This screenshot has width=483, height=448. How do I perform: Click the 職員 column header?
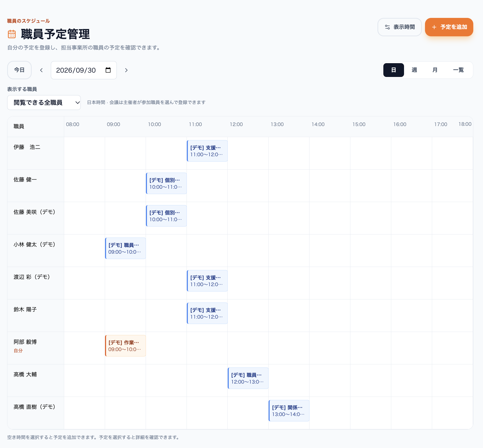[19, 126]
